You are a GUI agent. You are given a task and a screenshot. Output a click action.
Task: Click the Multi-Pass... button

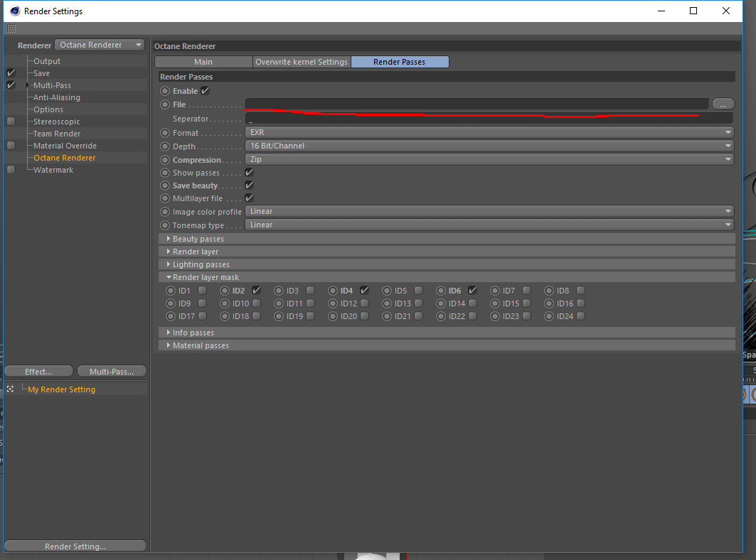112,372
